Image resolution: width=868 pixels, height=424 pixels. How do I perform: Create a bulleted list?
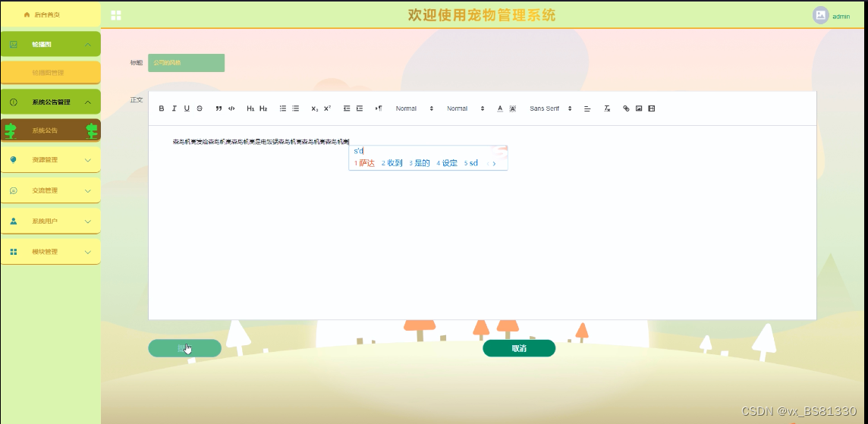296,108
